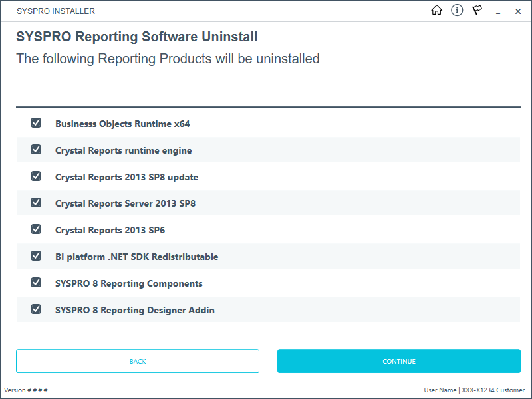Click the SYSPRO Reporting Software Uninstall heading
Screen dimensions: 532x399
tap(137, 37)
